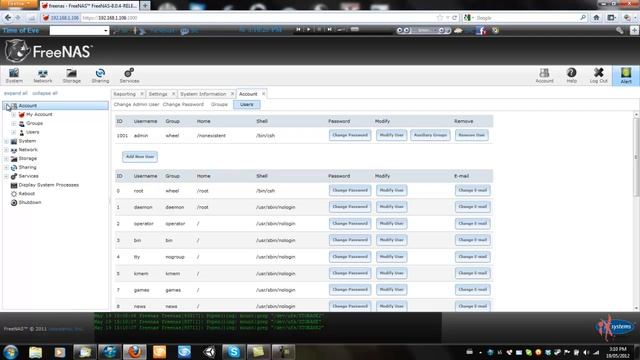Image resolution: width=640 pixels, height=360 pixels.
Task: Expand the Users tree node
Action: point(13,132)
